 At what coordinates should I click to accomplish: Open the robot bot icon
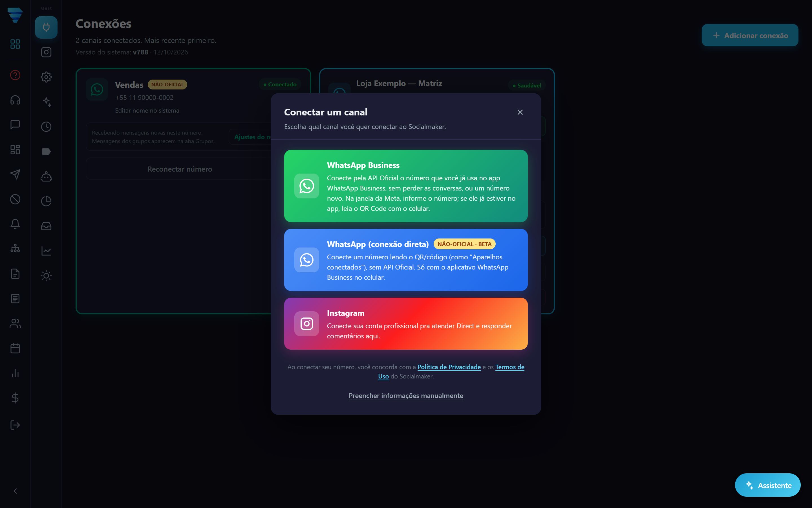(46, 176)
